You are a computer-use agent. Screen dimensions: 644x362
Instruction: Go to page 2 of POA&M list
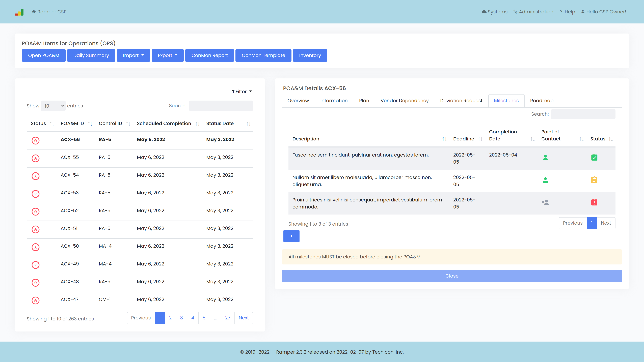pyautogui.click(x=170, y=318)
